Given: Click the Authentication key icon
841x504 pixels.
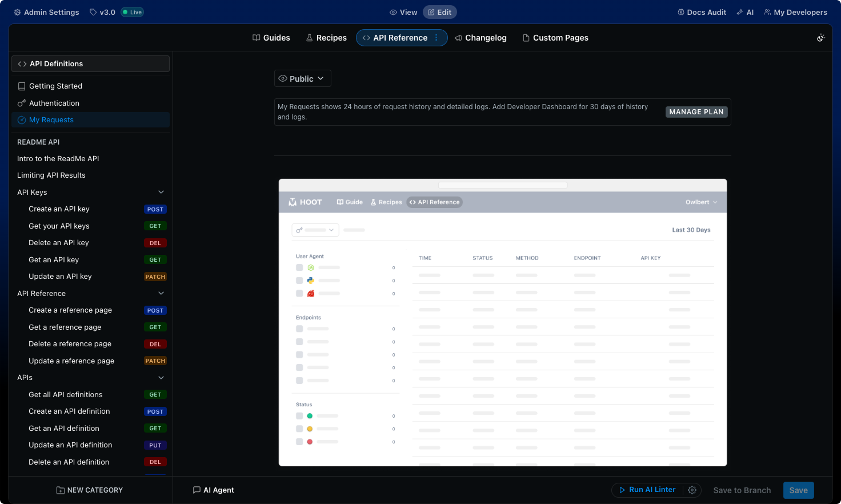Looking at the screenshot, I should (x=22, y=103).
